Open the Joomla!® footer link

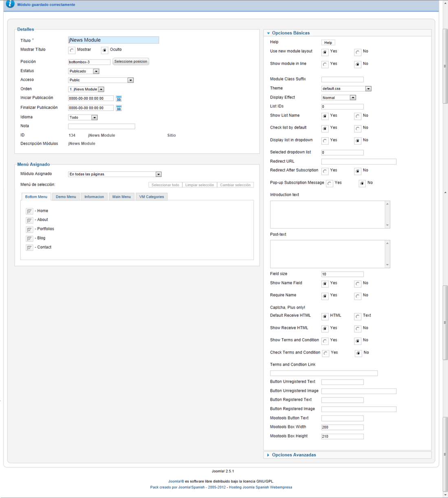pyautogui.click(x=176, y=481)
